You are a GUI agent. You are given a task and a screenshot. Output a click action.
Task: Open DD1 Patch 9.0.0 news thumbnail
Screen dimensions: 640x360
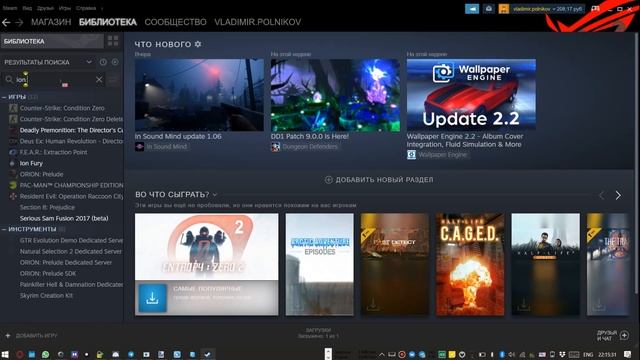click(x=335, y=95)
